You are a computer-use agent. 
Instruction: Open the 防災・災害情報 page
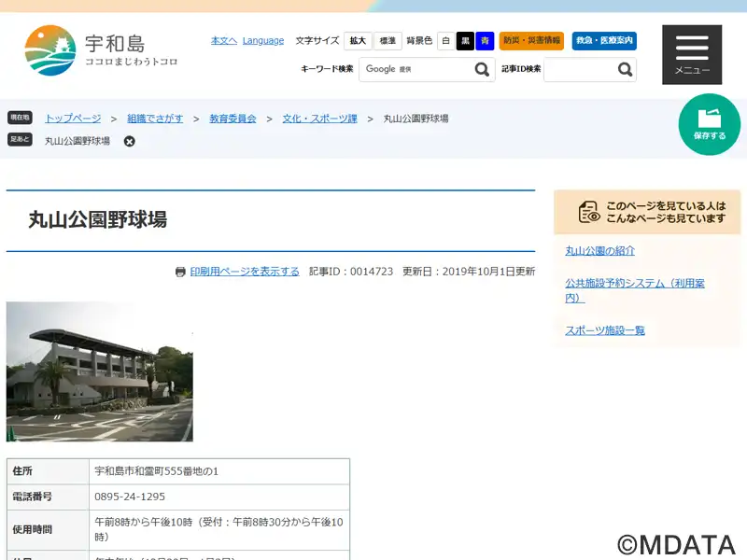[531, 41]
